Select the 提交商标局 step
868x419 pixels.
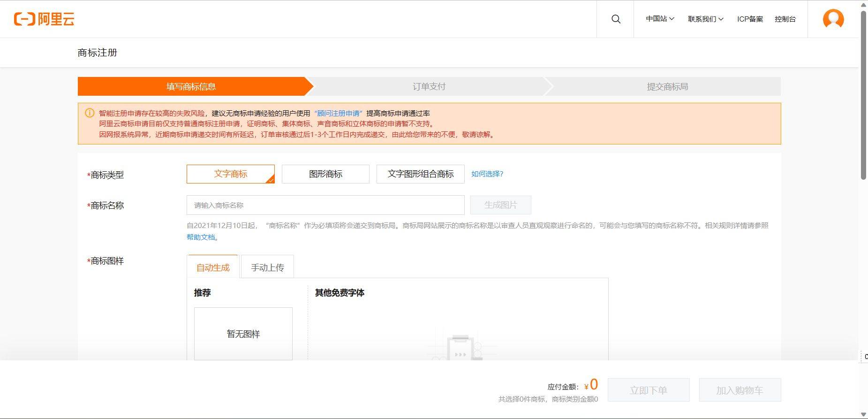point(667,86)
